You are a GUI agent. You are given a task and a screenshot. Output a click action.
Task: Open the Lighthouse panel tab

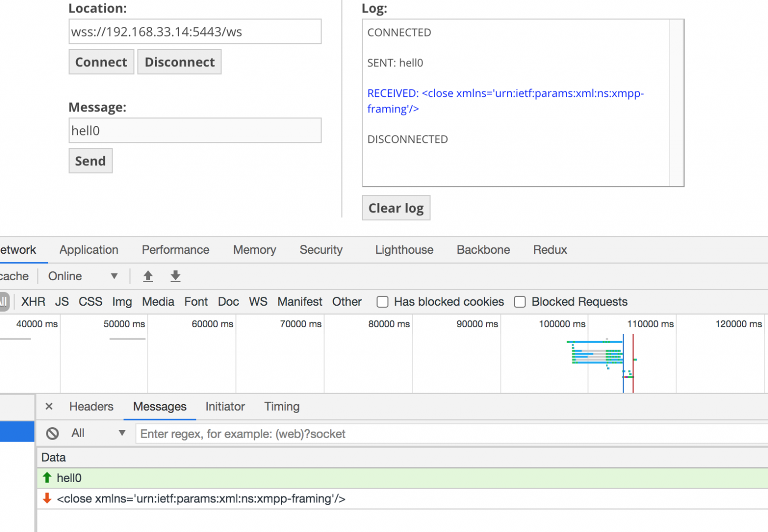(x=404, y=250)
